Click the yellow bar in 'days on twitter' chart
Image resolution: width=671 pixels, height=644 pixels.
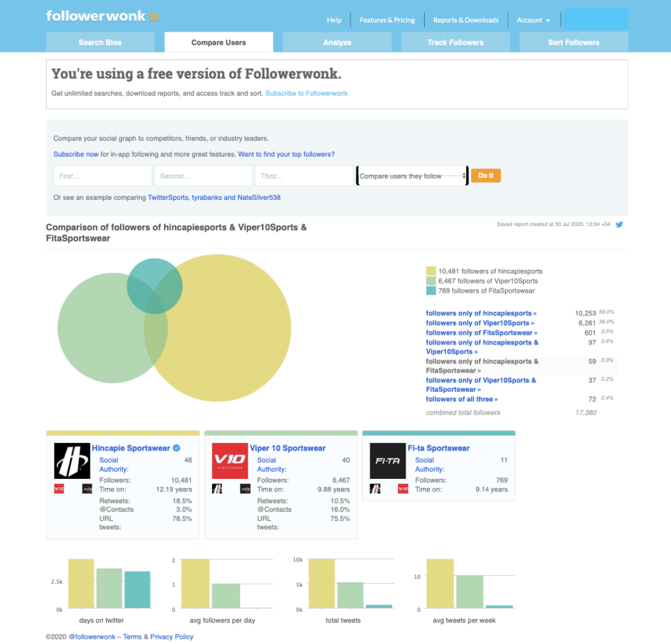click(x=81, y=583)
